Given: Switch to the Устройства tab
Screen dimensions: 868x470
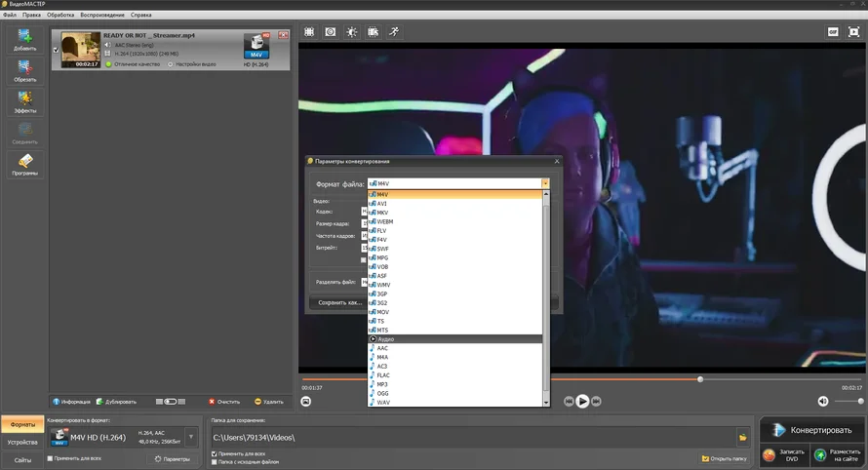Looking at the screenshot, I should (x=22, y=442).
